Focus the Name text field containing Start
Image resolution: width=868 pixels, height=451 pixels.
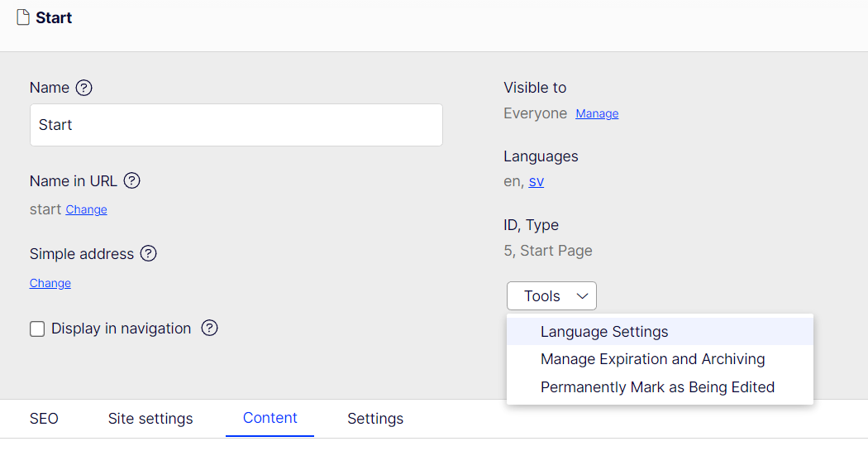[236, 125]
